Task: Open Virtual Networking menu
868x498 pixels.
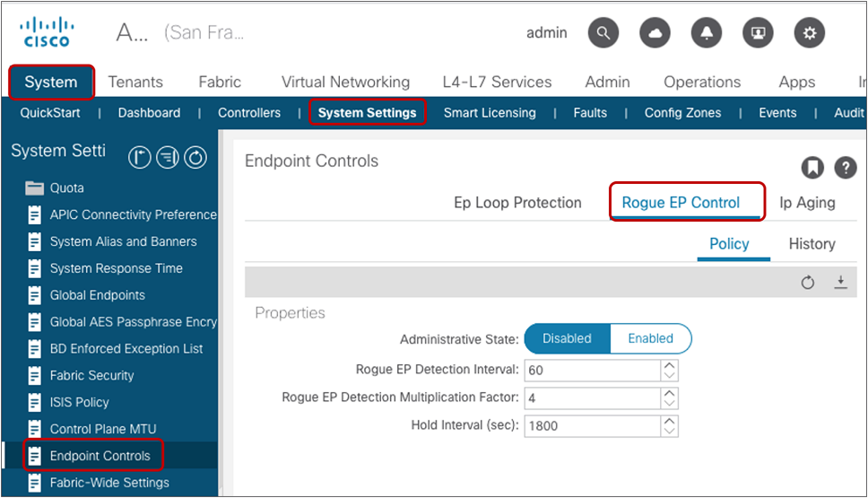Action: [x=345, y=82]
